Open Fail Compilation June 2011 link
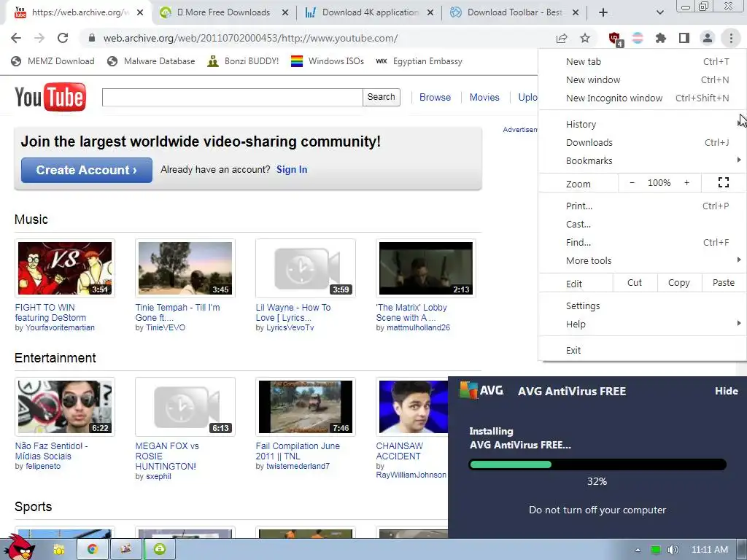This screenshot has width=747, height=560. click(298, 451)
